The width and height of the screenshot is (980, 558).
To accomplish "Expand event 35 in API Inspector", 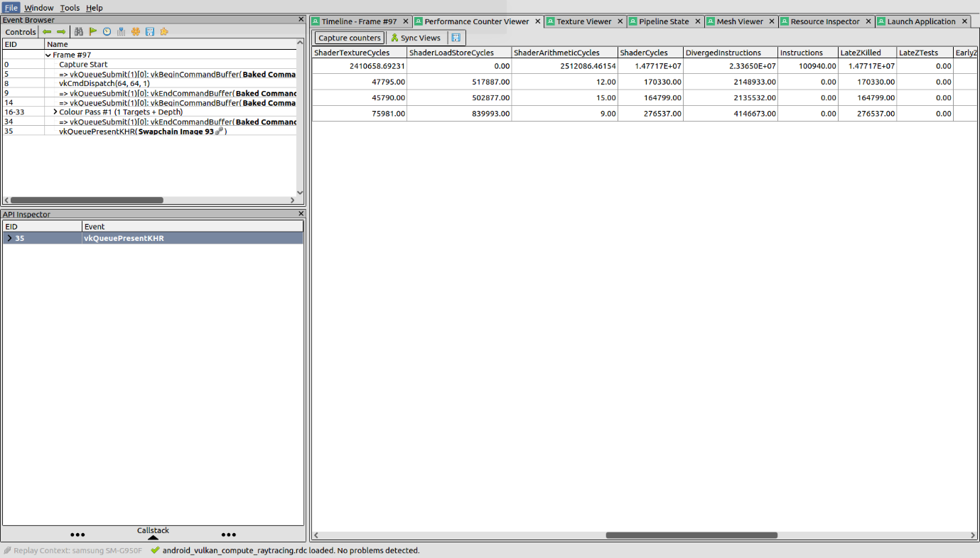I will pos(9,239).
